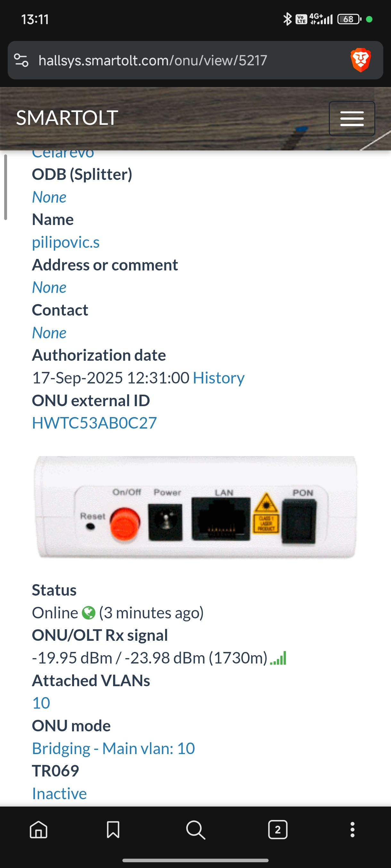
Task: Open the tab switcher showing 2 tabs
Action: (x=278, y=829)
